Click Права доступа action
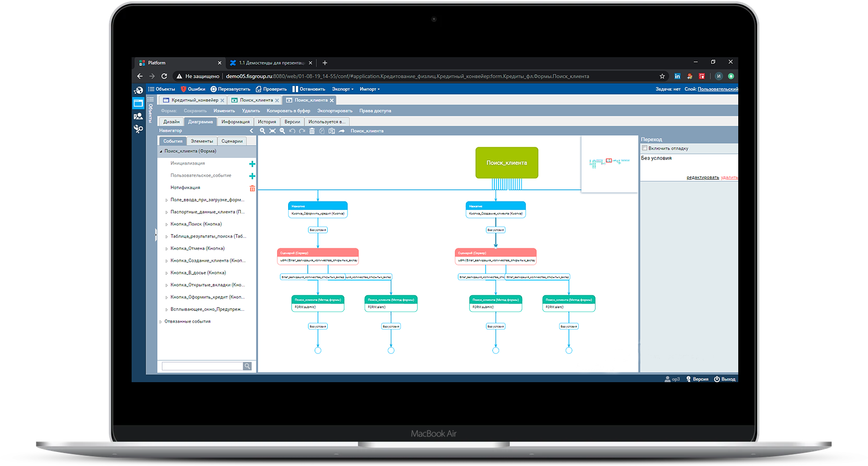Screen dimensions: 868x466 click(x=375, y=111)
